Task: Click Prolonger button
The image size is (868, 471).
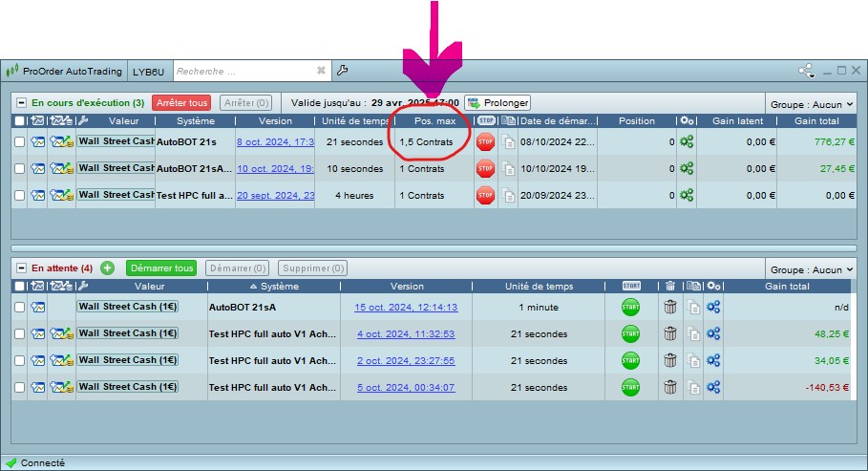Action: pos(498,102)
